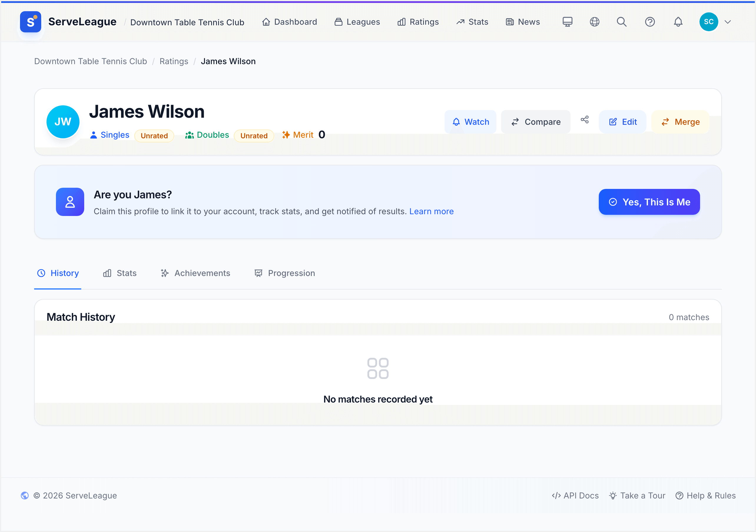Switch to the profile Stats tab
The width and height of the screenshot is (756, 532).
tap(120, 273)
